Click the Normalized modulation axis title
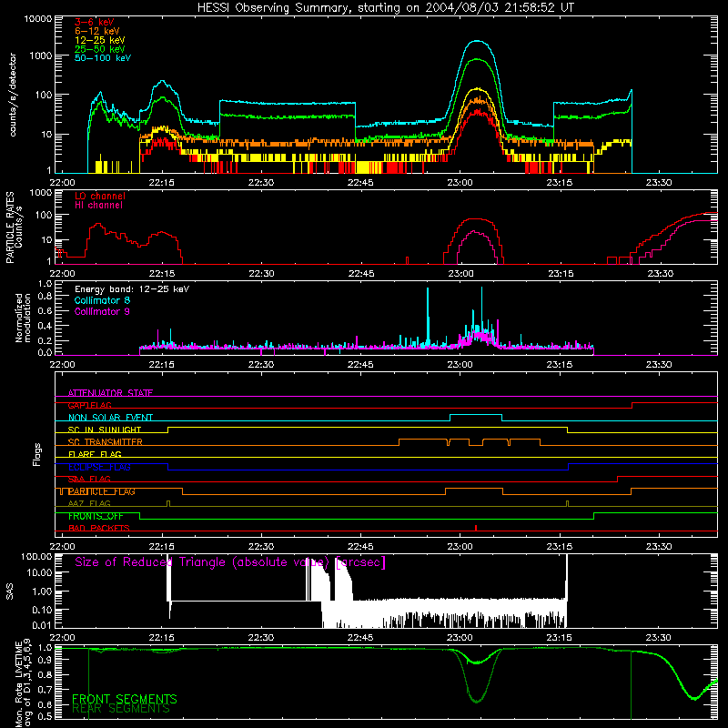 (23, 318)
